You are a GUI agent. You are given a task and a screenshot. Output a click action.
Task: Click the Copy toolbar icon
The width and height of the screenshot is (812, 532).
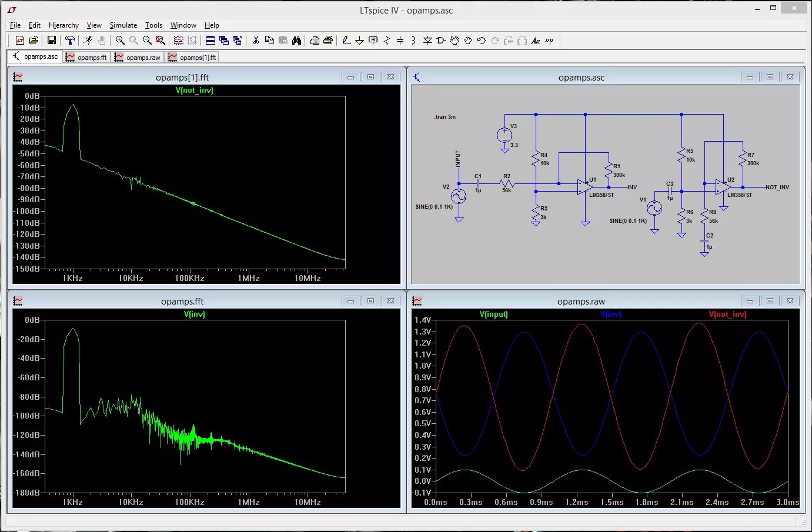tap(269, 41)
